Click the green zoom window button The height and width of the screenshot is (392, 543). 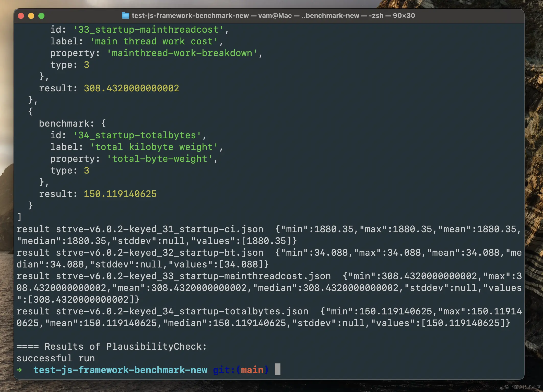(x=41, y=16)
